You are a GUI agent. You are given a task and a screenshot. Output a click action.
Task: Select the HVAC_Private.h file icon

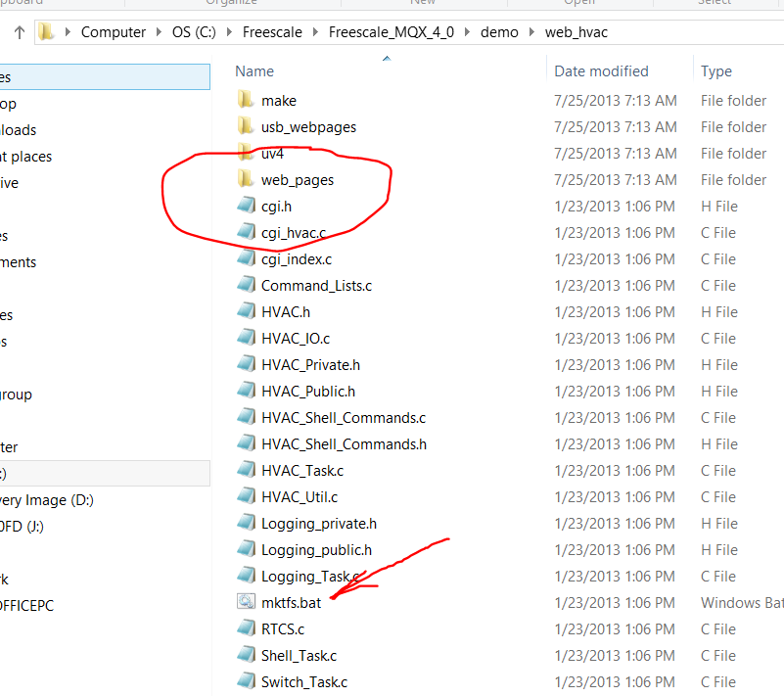tap(246, 365)
